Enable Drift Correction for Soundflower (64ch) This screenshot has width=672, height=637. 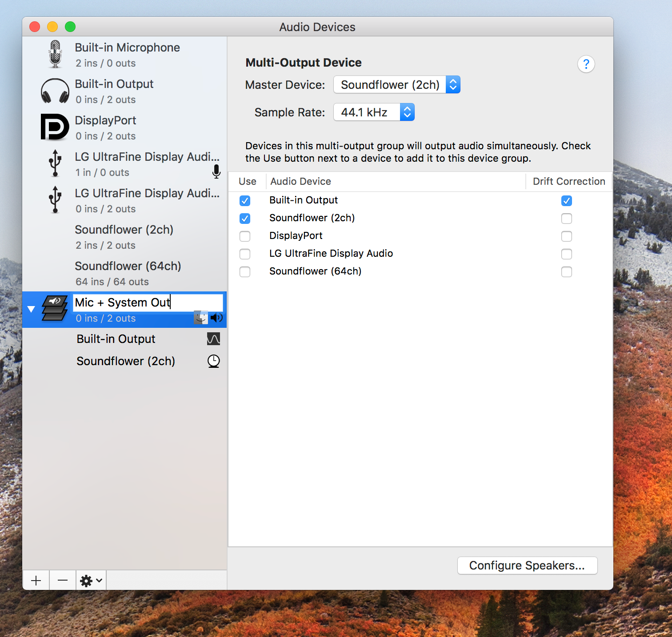click(x=567, y=272)
